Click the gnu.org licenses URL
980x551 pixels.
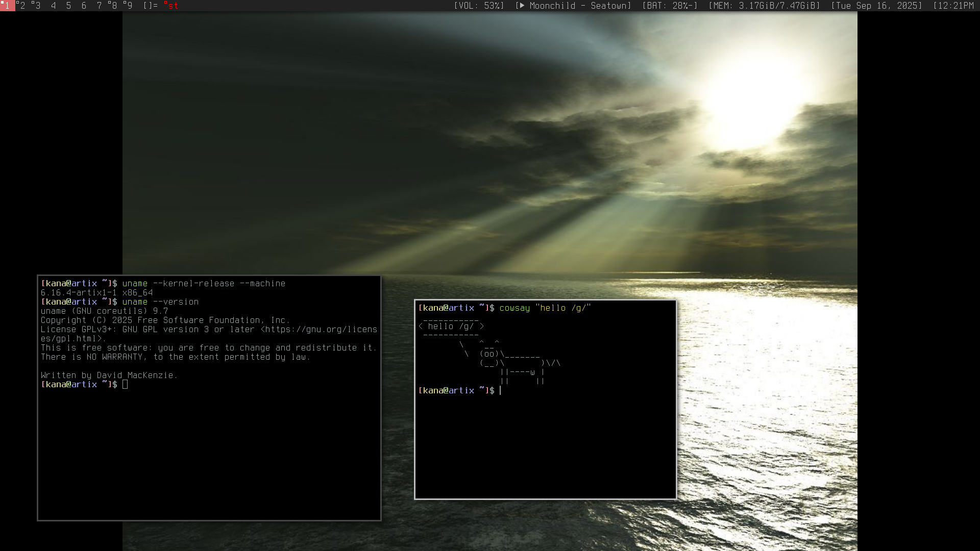pos(321,330)
